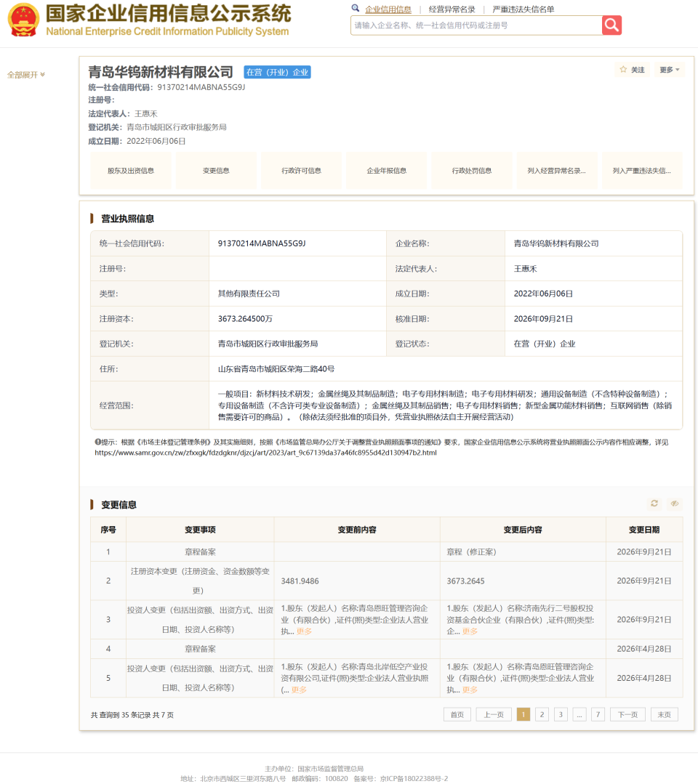The width and height of the screenshot is (698, 784).
Task: Open the 行政处罚信息 section
Action: pyautogui.click(x=471, y=171)
